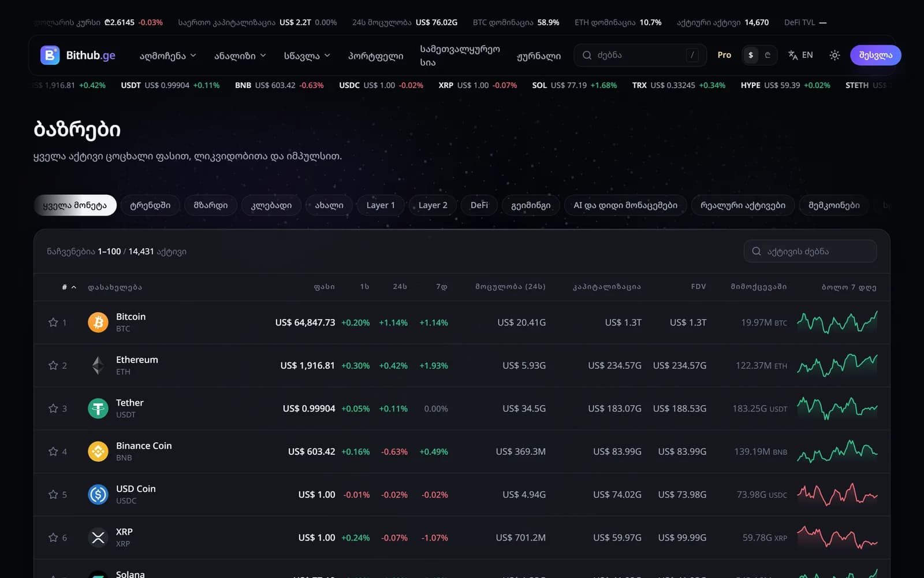
Task: Select the lari currency toggle
Action: coord(767,55)
